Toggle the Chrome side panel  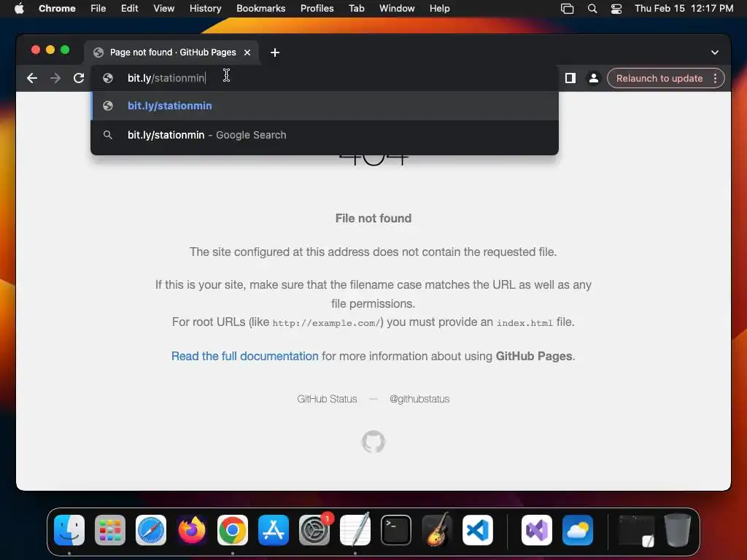(x=570, y=78)
